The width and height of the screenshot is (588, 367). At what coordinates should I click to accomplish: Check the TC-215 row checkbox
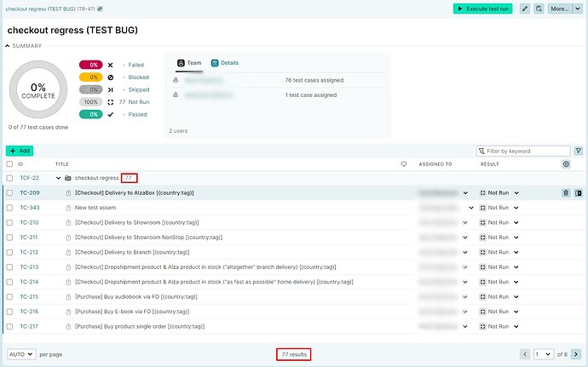[9, 297]
